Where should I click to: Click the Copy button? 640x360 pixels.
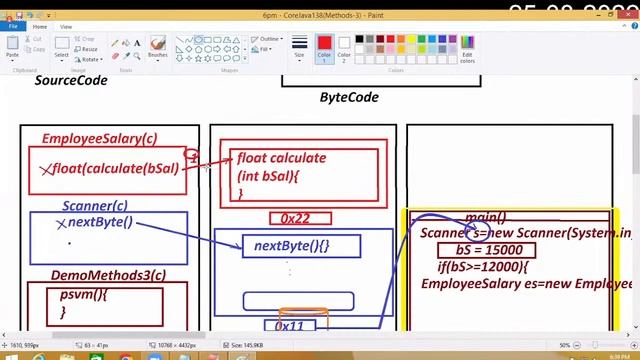(35, 49)
